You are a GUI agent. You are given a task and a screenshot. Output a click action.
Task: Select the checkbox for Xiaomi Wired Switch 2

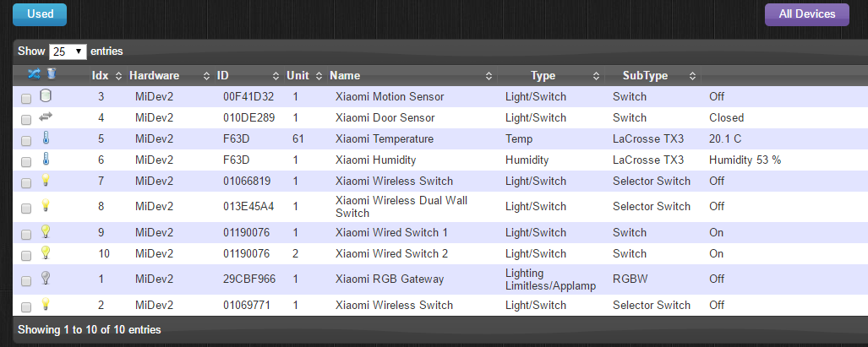click(x=26, y=255)
